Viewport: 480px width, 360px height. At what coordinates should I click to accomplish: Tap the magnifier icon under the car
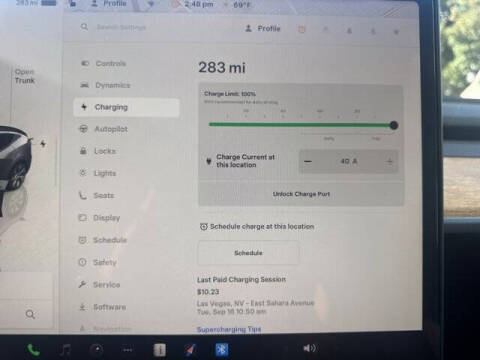click(30, 314)
